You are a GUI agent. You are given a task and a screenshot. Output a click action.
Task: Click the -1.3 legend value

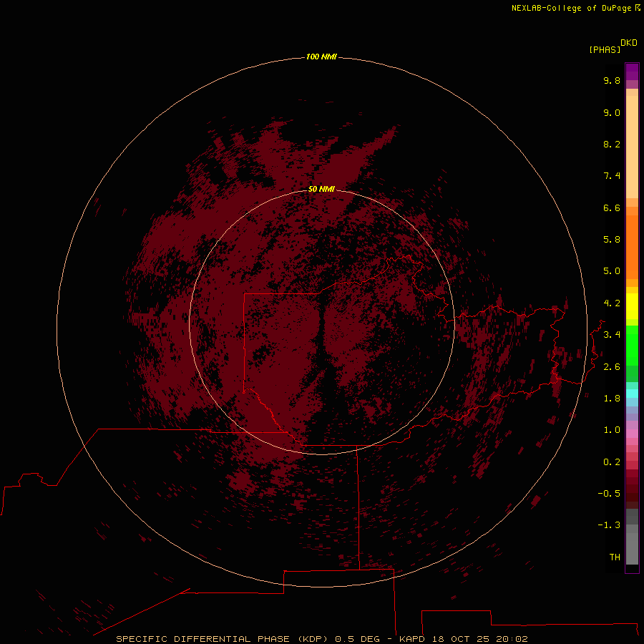(609, 525)
